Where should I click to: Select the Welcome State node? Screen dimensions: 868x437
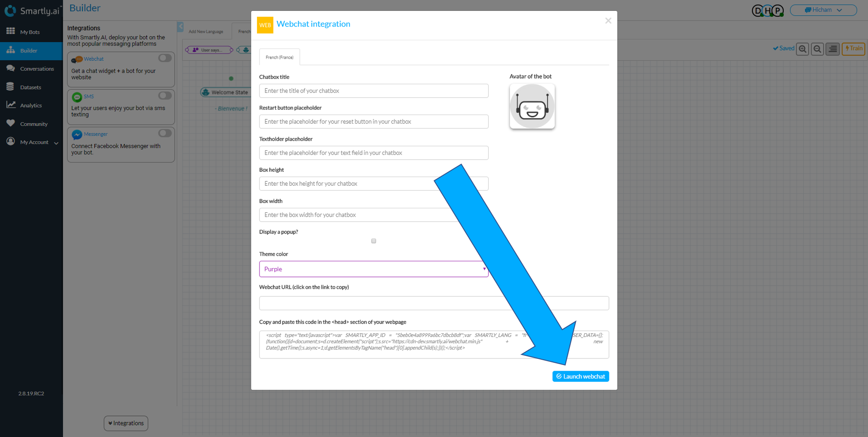click(225, 92)
